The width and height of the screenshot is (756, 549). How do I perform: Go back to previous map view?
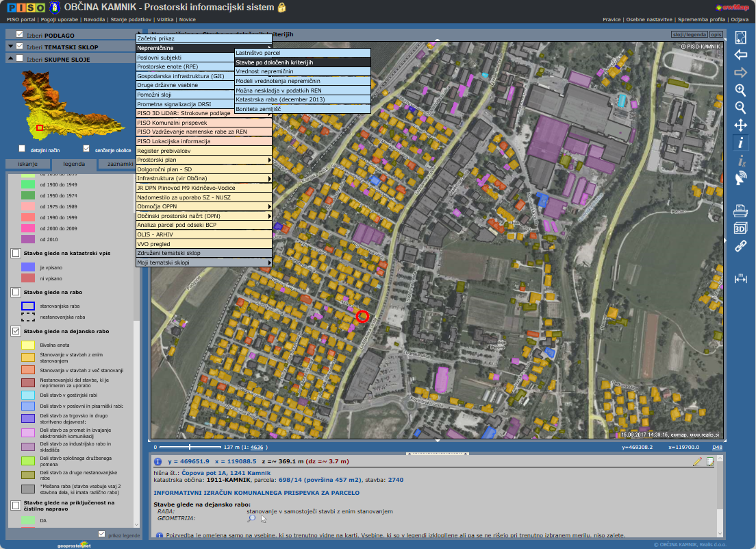point(740,55)
